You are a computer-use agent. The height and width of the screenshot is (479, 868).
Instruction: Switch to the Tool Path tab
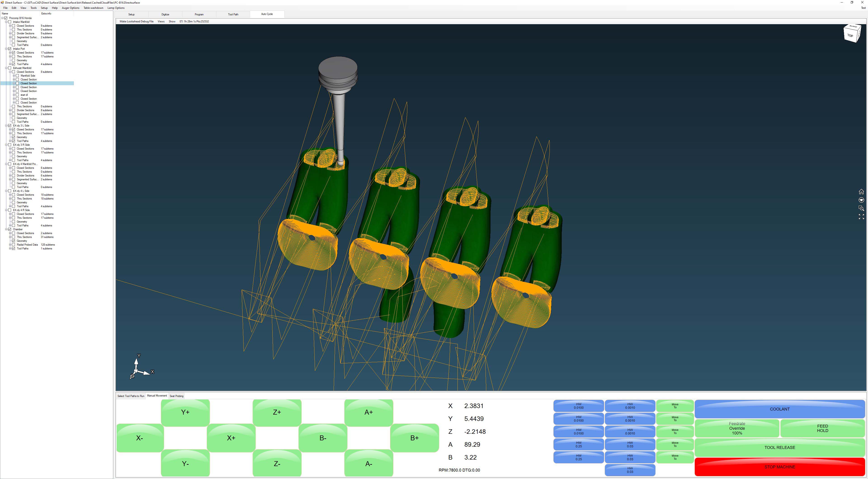point(233,14)
